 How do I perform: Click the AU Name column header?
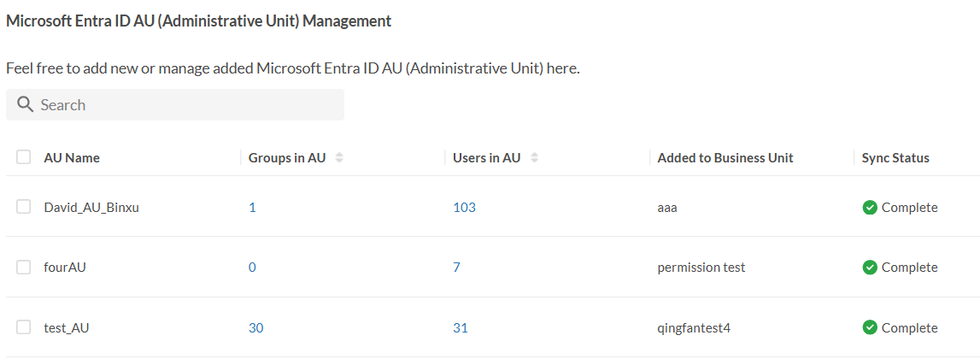[x=72, y=158]
